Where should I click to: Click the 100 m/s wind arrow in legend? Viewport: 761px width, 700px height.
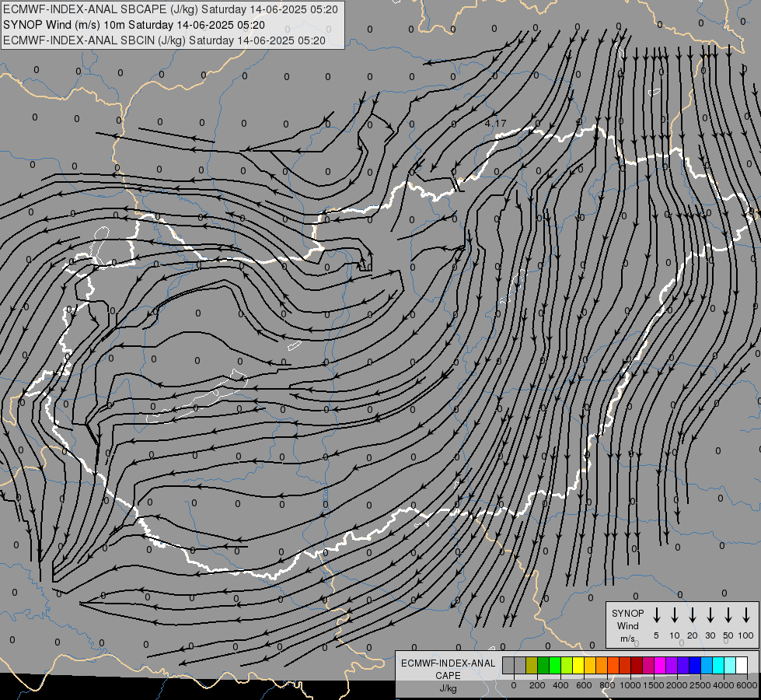pos(746,615)
